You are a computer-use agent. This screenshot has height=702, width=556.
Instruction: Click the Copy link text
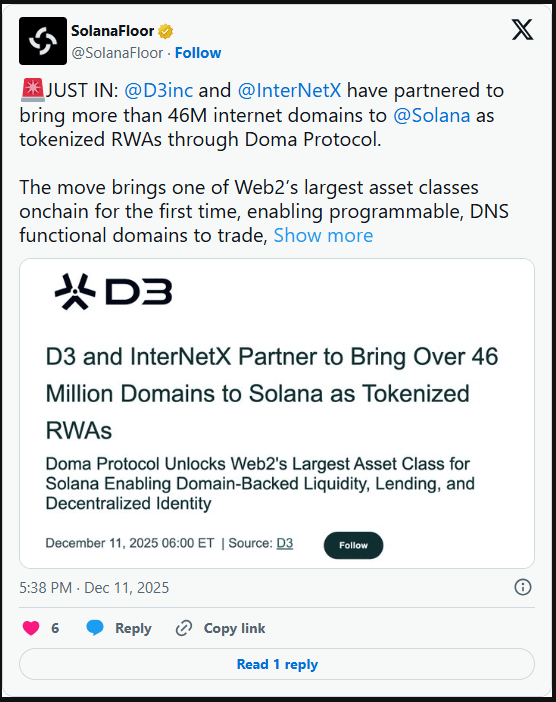click(235, 628)
